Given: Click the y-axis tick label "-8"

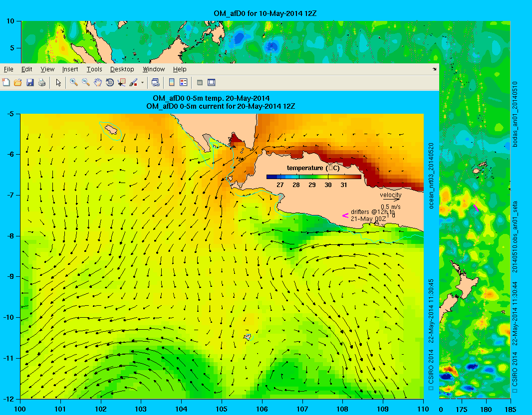Looking at the screenshot, I should (11, 236).
